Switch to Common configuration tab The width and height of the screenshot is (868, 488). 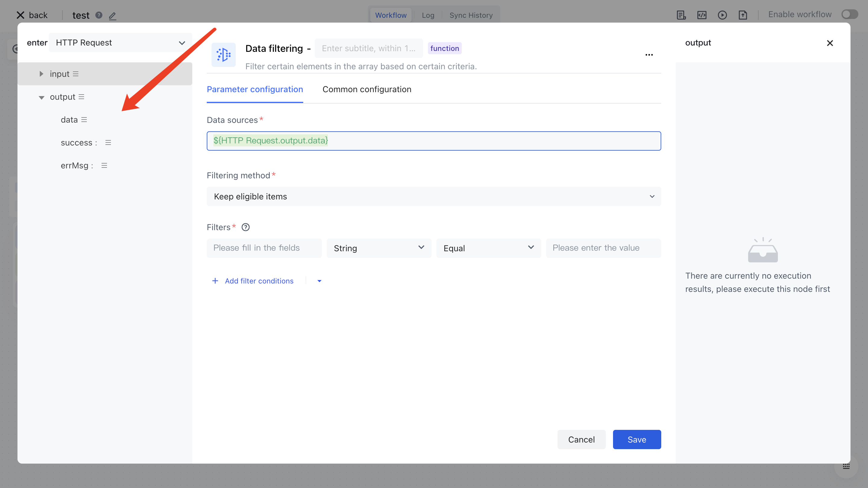(366, 89)
